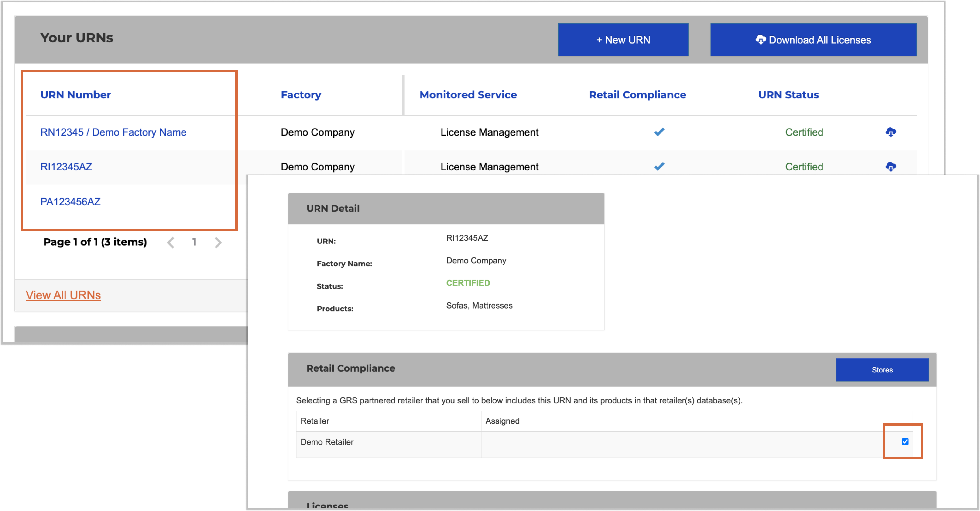Sort by Retail Compliance column
The image size is (980, 511).
pos(637,95)
